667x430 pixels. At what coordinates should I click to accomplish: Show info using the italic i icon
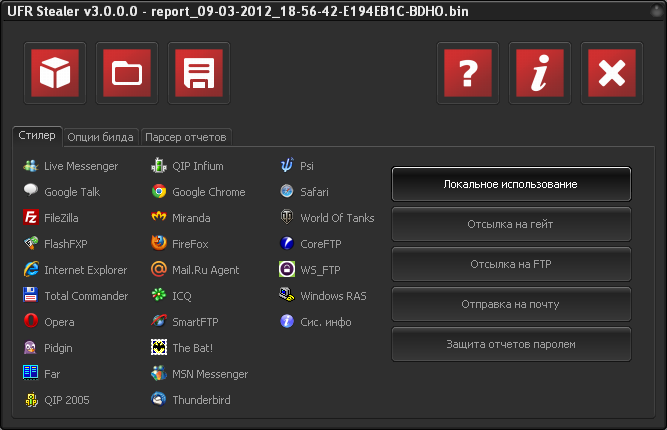pos(540,73)
